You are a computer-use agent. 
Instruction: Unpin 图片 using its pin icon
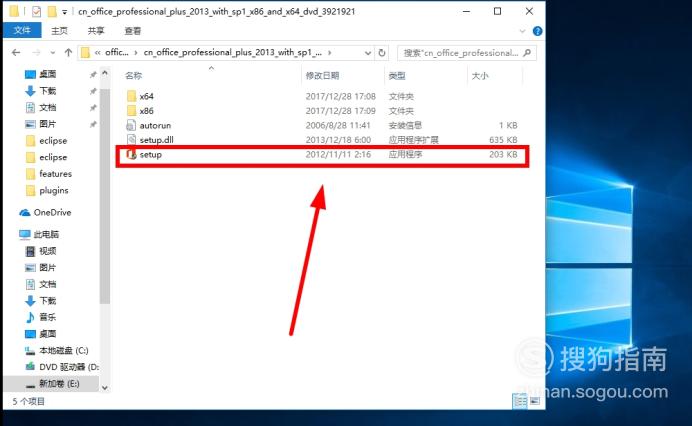tap(93, 124)
